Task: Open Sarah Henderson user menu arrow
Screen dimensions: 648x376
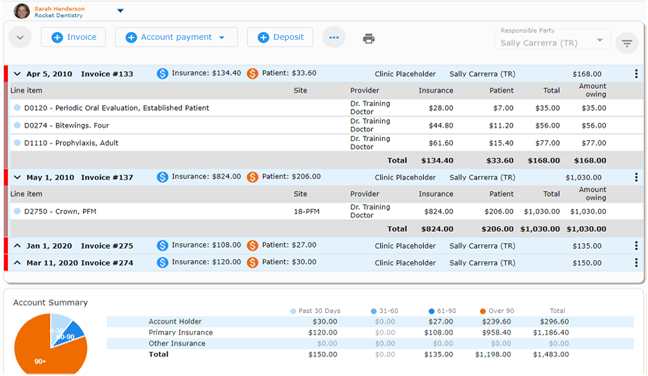Action: [120, 11]
